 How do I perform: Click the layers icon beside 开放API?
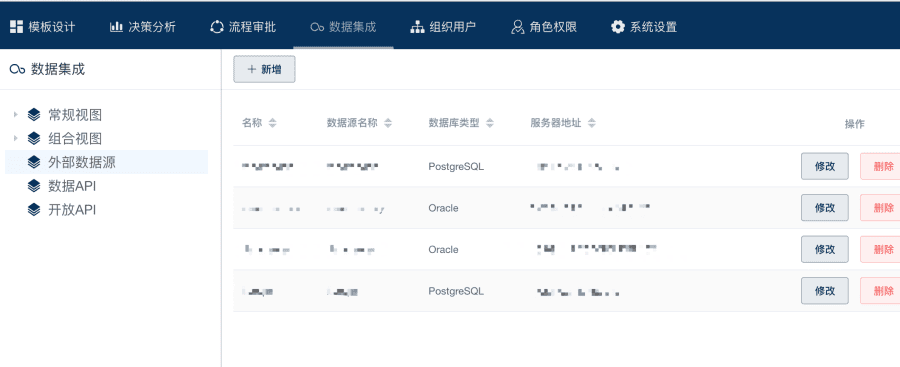(x=34, y=210)
